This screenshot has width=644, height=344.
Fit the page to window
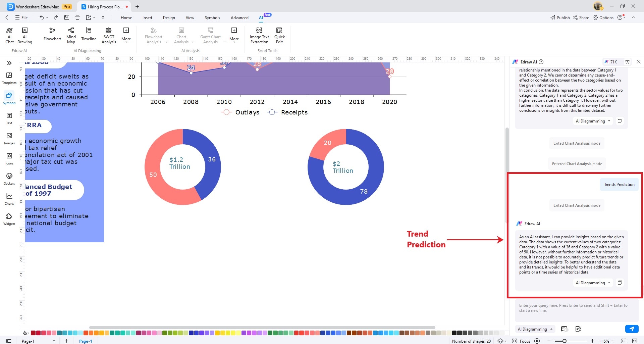624,341
